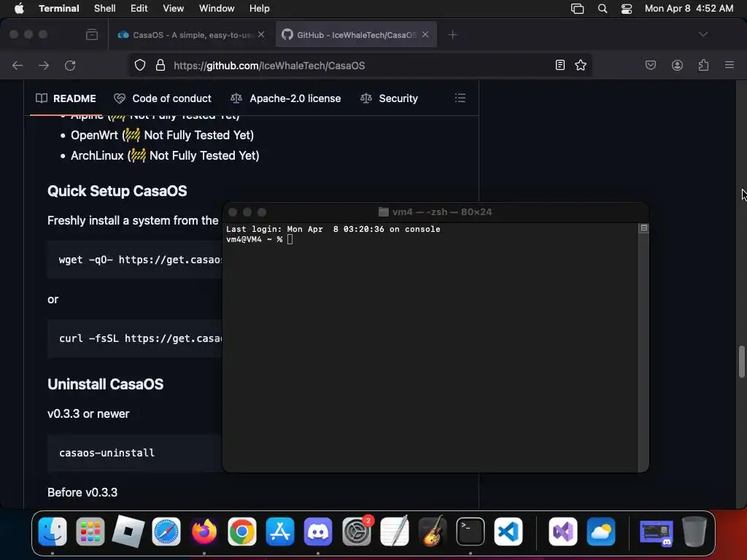This screenshot has height=560, width=747.
Task: Open the Security tab
Action: (390, 98)
